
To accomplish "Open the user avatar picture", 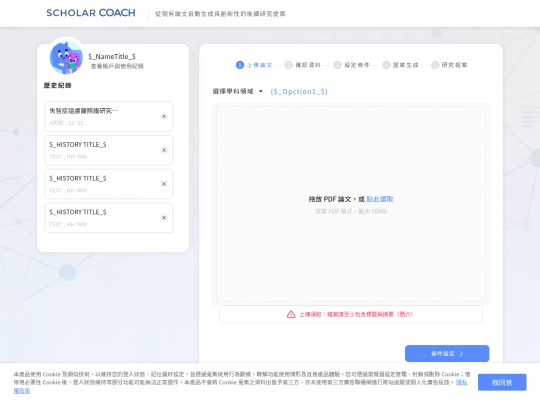I will [x=66, y=58].
